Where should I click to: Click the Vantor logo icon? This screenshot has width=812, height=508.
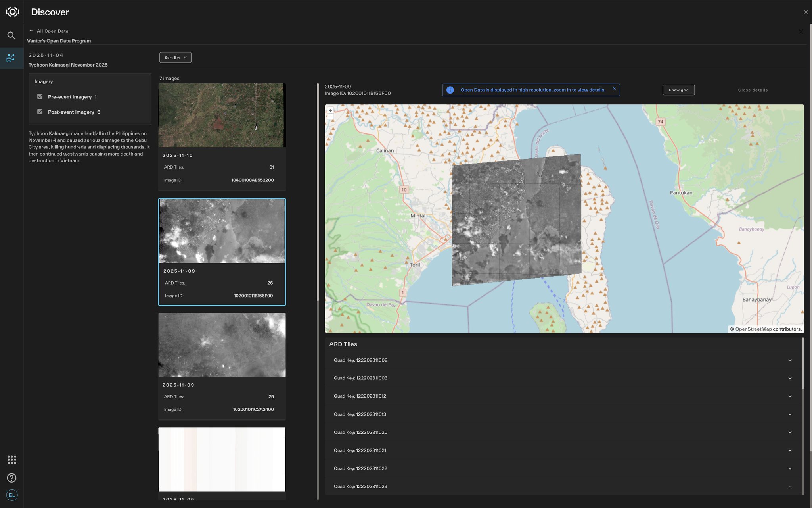pyautogui.click(x=12, y=12)
